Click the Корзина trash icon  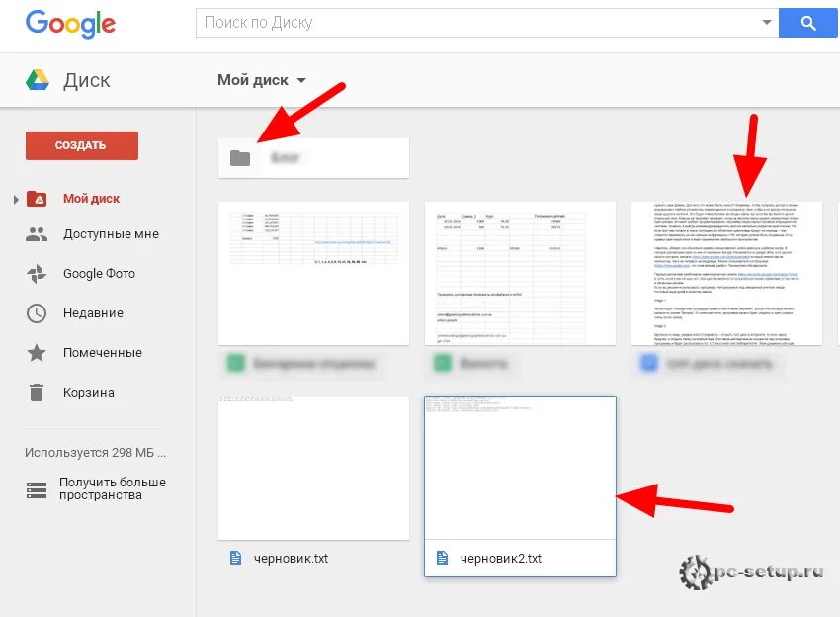click(37, 393)
